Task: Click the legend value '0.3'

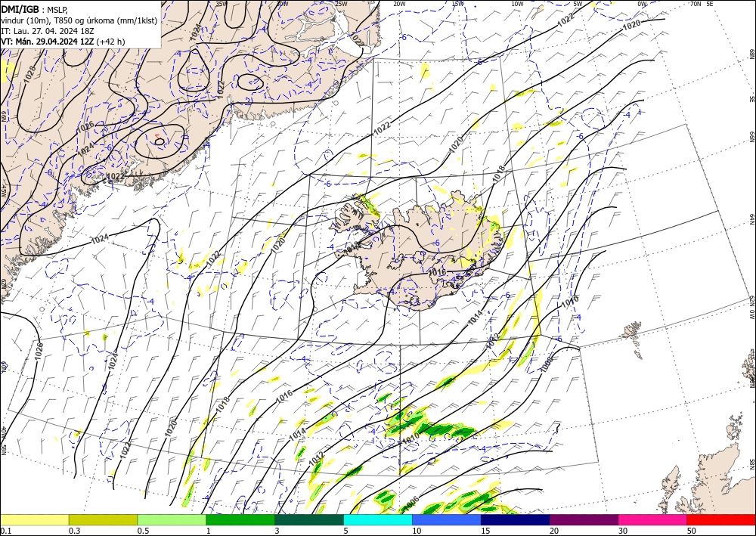Action: [74, 531]
